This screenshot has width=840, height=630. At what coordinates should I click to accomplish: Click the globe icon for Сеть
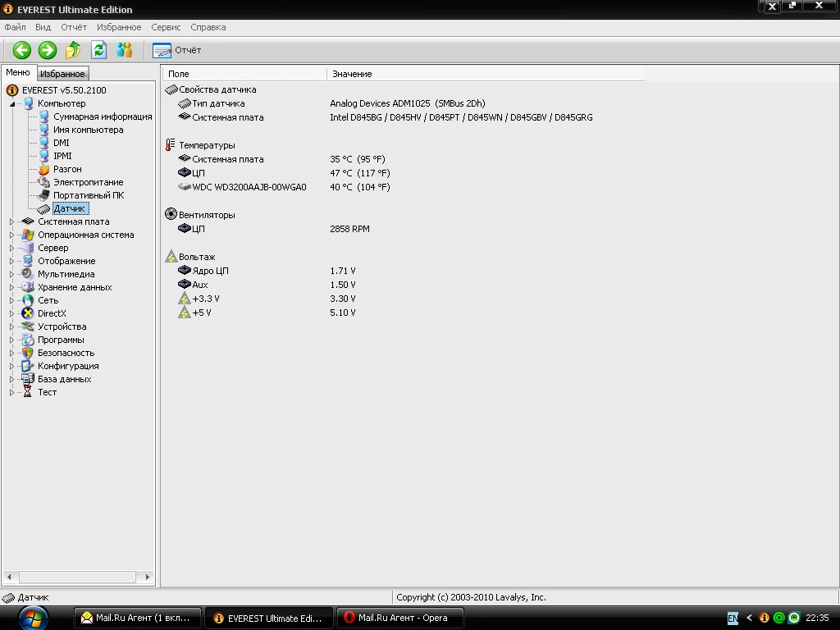click(x=27, y=300)
